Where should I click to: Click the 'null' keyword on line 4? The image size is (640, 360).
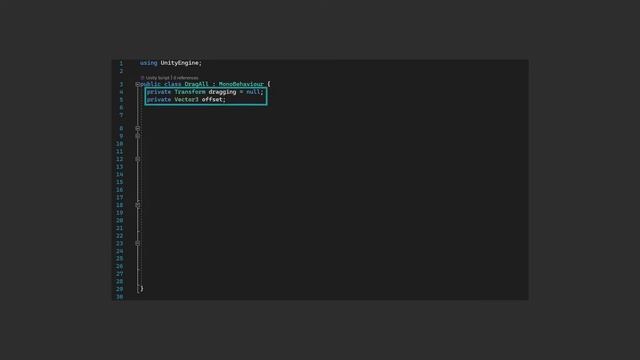pyautogui.click(x=253, y=92)
